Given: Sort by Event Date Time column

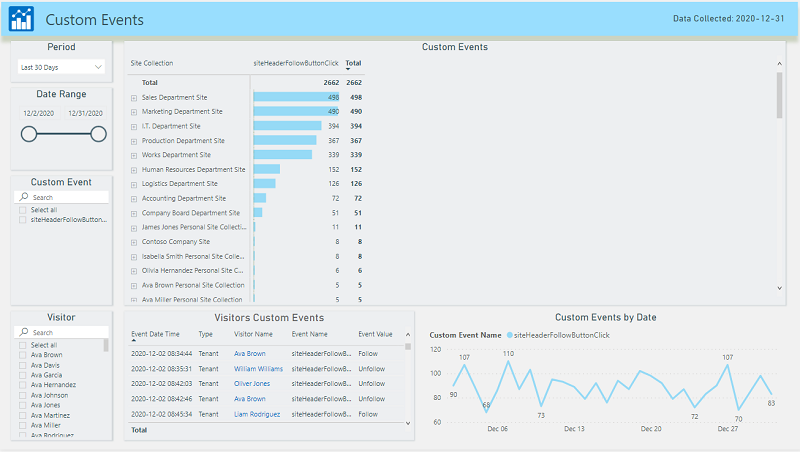Looking at the screenshot, I should 155,334.
